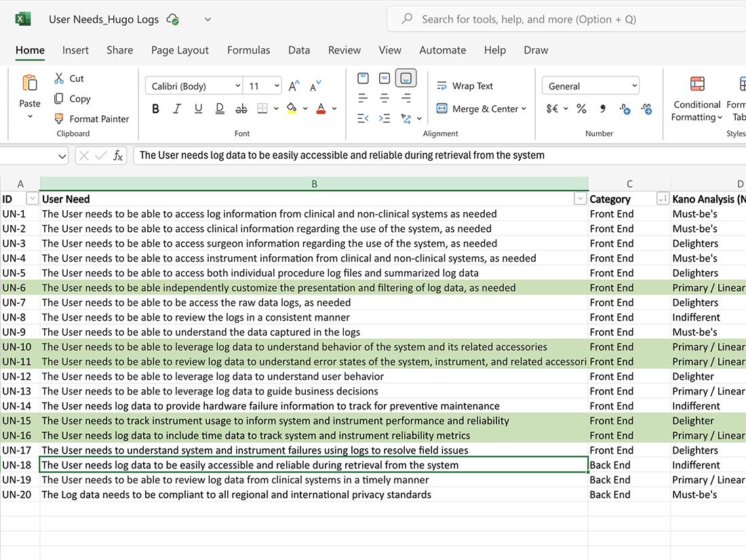The height and width of the screenshot is (560, 746).
Task: Click the text orientation icon
Action: [406, 118]
